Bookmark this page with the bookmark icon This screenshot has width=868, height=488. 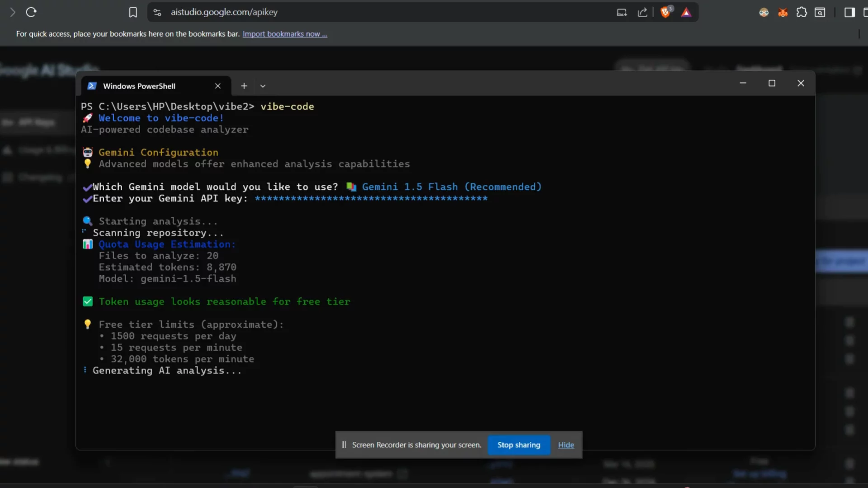133,12
